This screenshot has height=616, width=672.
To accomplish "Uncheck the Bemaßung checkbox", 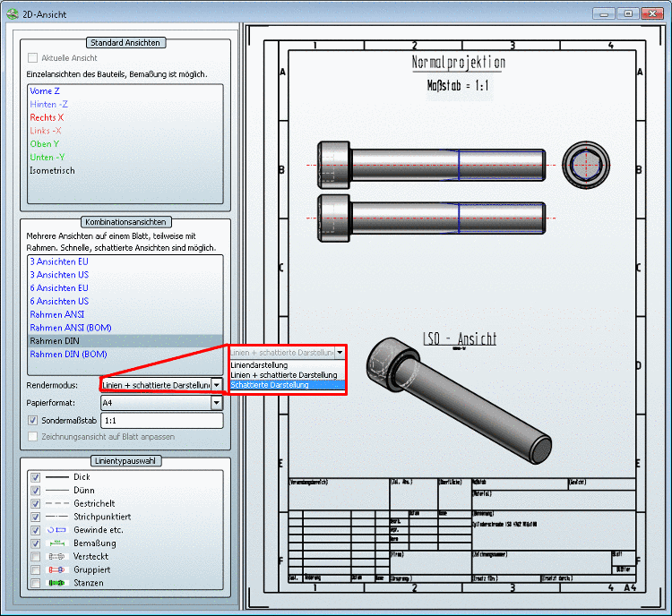I will (x=36, y=543).
